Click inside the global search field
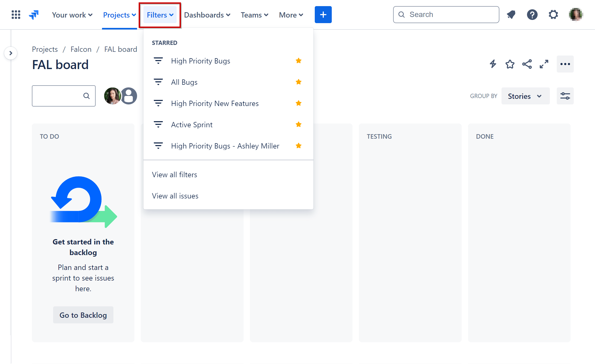Image resolution: width=595 pixels, height=364 pixels. point(446,15)
